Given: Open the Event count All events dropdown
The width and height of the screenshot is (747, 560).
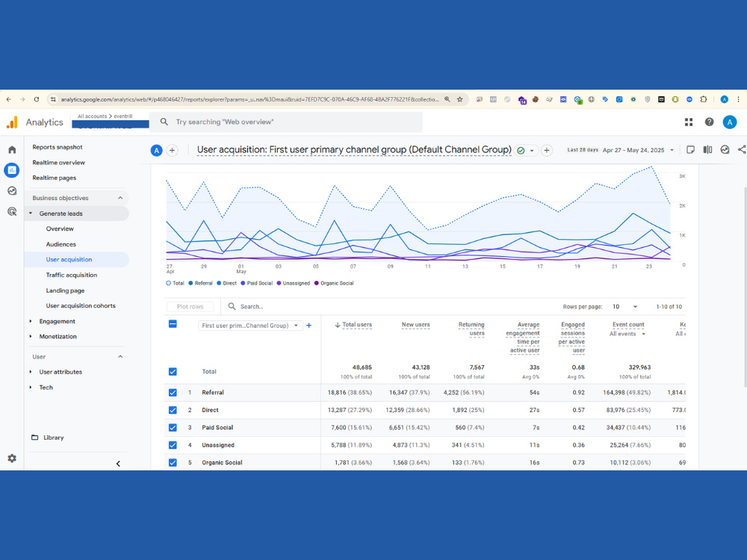Looking at the screenshot, I should click(628, 334).
